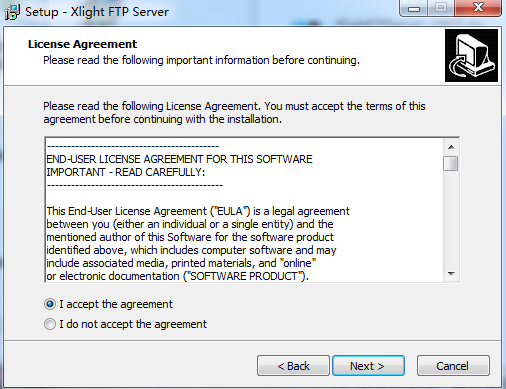Click the subtitle about important information before continuing
Image resolution: width=506 pixels, height=389 pixels.
pyautogui.click(x=201, y=60)
